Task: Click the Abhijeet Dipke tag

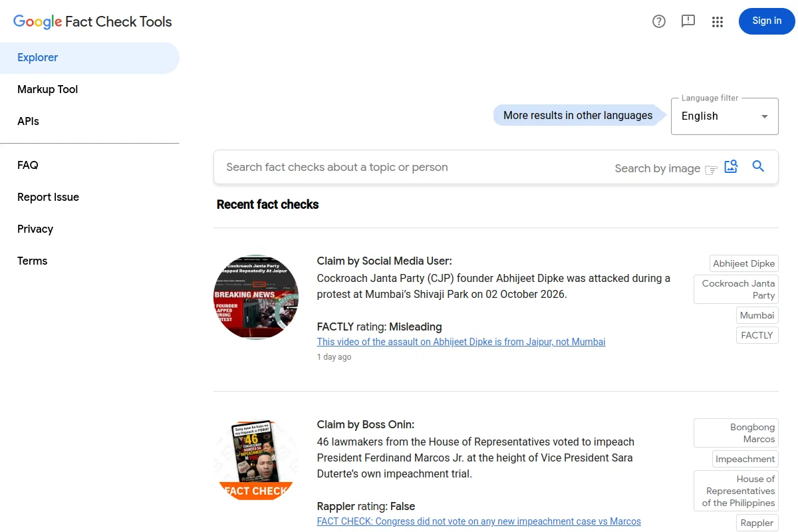Action: (x=743, y=263)
